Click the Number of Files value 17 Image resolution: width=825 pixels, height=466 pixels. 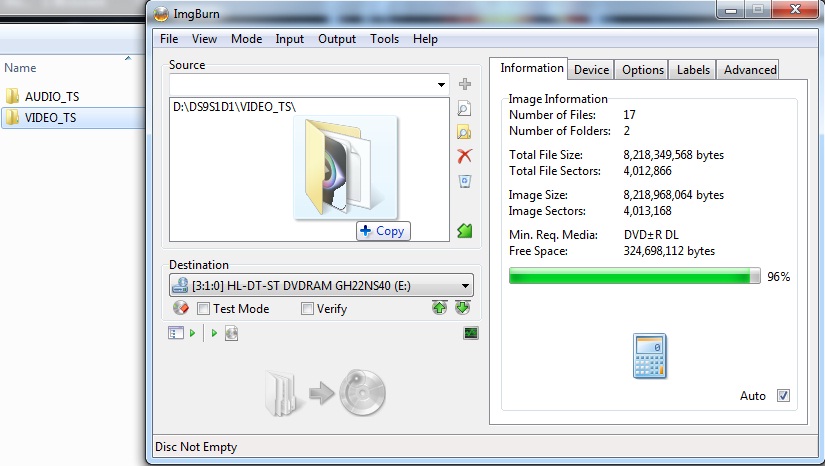(x=629, y=115)
